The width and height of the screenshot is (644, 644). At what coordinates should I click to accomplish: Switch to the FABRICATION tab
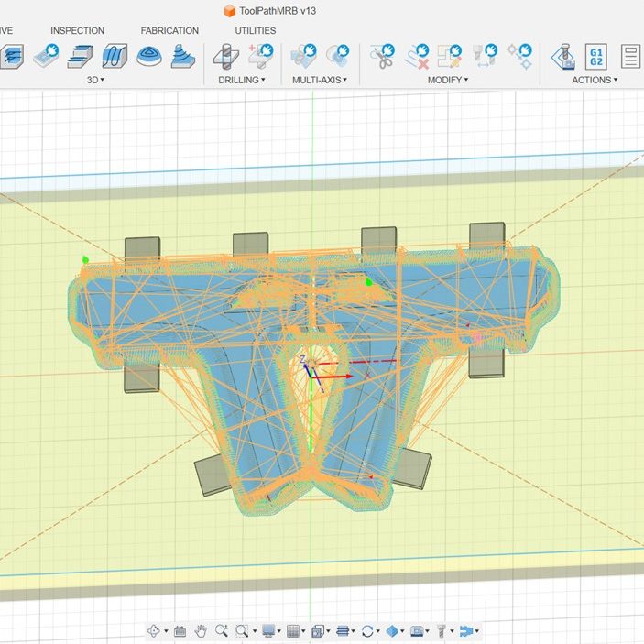point(169,31)
